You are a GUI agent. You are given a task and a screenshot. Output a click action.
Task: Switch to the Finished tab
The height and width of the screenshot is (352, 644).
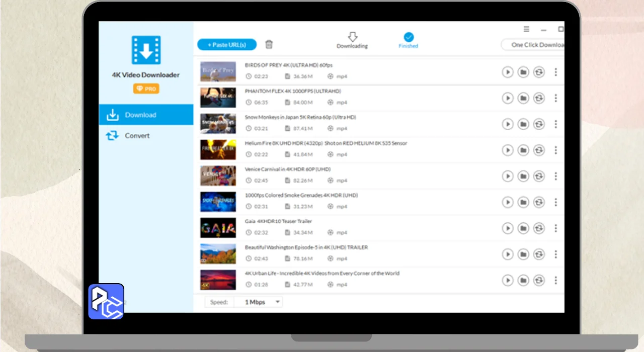(409, 41)
